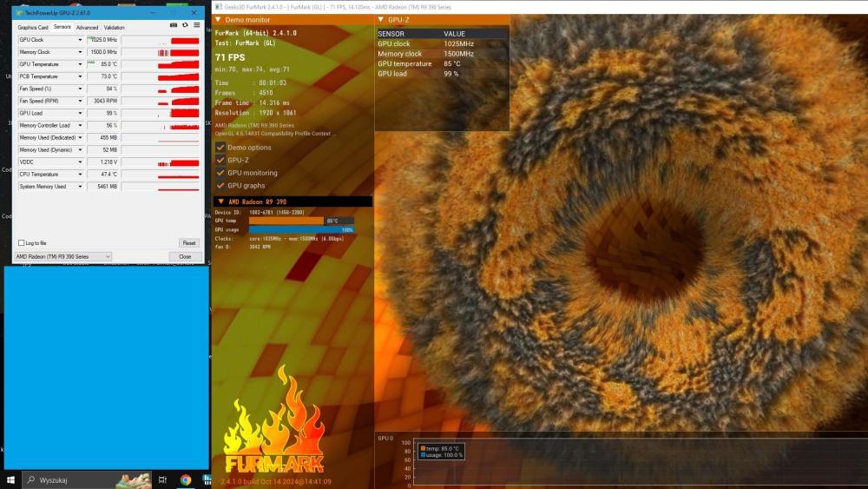
Task: Click the FurMark window title bar icon
Action: pyautogui.click(x=219, y=7)
